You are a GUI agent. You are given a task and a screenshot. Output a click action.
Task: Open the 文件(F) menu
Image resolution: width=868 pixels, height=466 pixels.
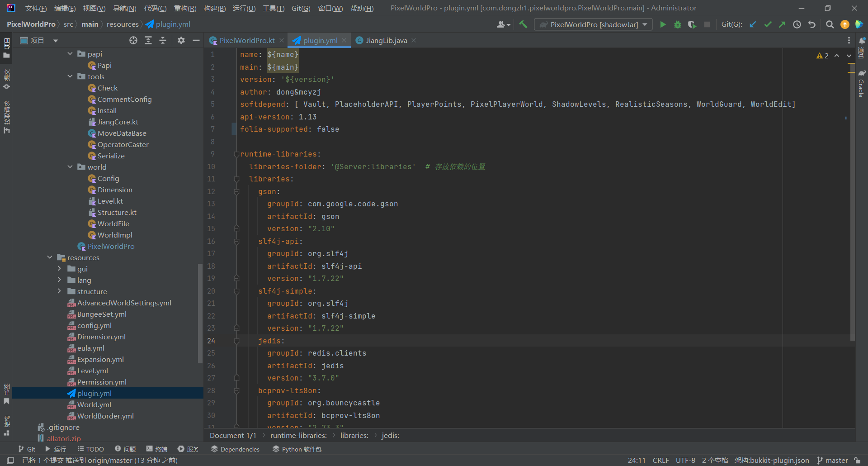pos(36,8)
